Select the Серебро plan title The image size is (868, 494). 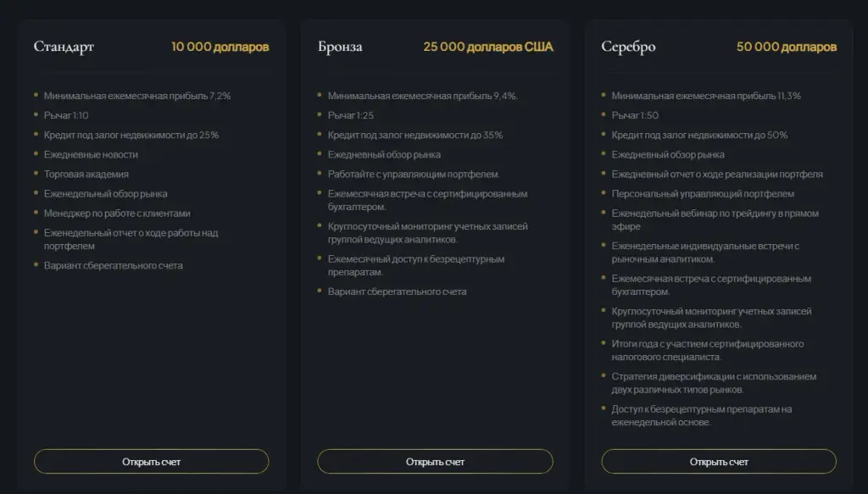[628, 47]
